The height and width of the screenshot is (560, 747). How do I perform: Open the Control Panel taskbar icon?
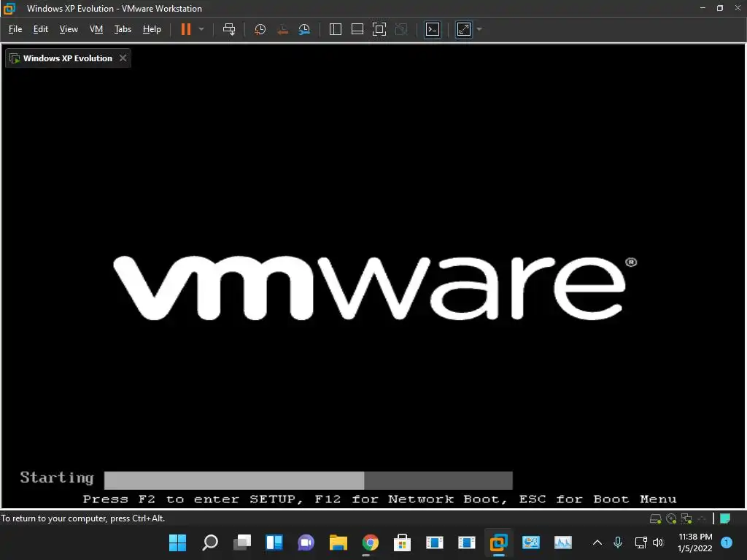coord(531,542)
